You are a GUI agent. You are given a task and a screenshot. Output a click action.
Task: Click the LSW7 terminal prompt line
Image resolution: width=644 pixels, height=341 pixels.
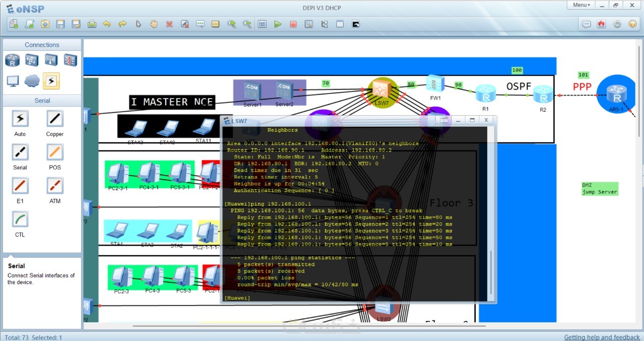(237, 298)
